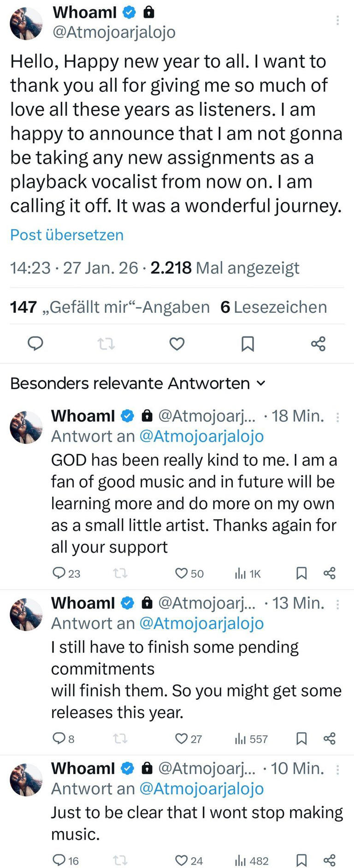Like the "wont stop making music" reply
The image size is (354, 868).
coord(182,860)
